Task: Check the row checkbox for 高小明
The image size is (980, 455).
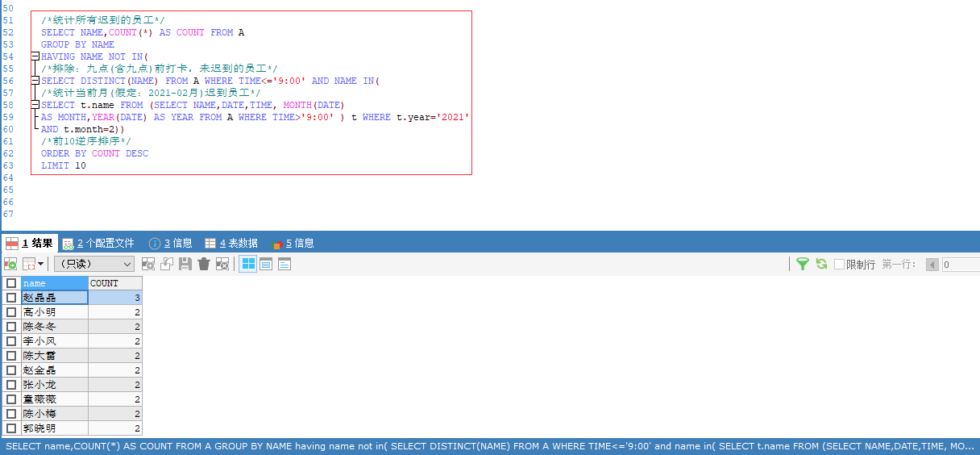Action: click(11, 312)
